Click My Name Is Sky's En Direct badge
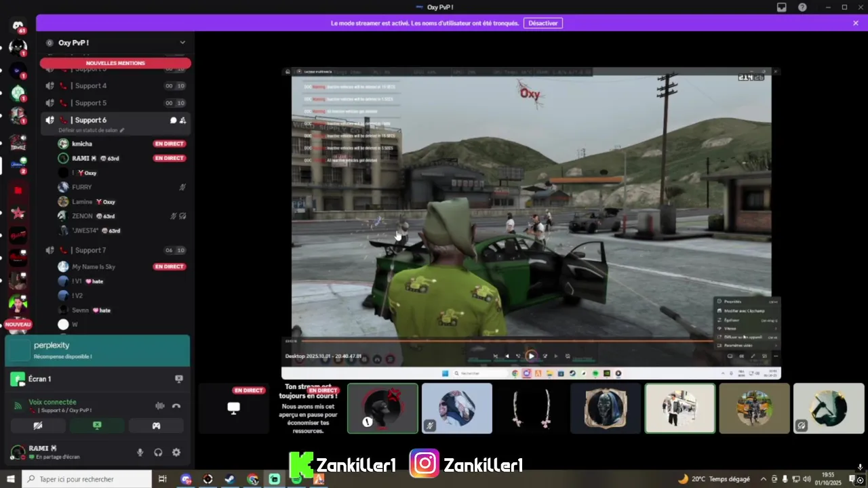 170,266
